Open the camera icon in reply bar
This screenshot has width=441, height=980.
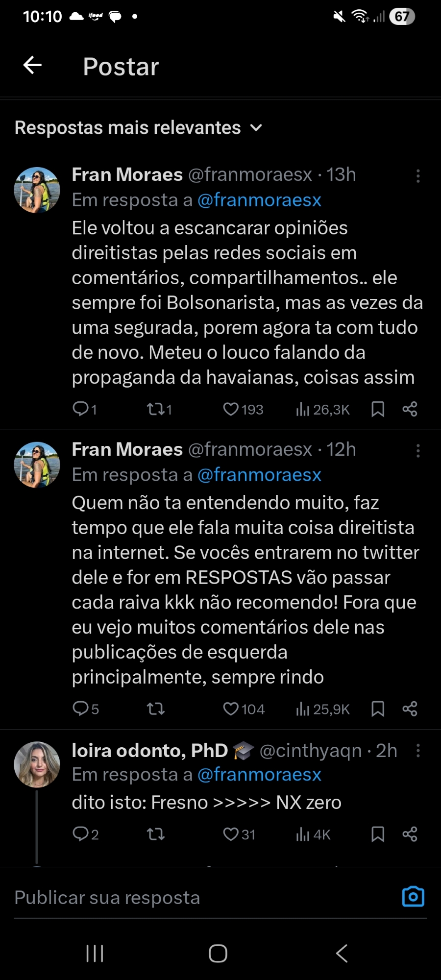(x=413, y=897)
